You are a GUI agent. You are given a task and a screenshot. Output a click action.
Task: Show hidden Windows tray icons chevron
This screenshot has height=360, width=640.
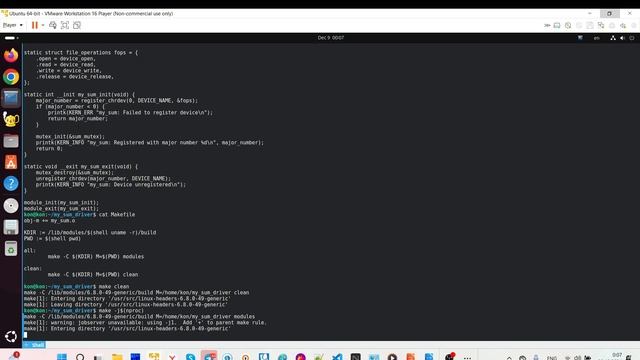(x=509, y=358)
